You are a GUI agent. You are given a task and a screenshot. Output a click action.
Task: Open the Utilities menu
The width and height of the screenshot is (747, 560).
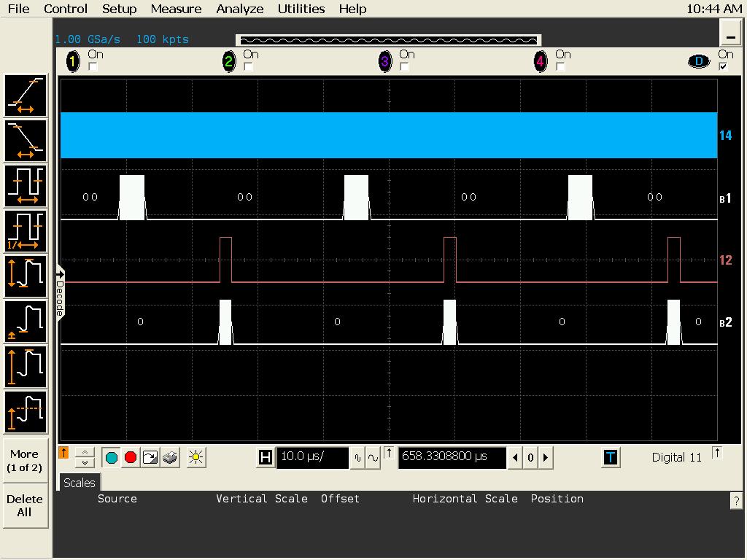[301, 9]
